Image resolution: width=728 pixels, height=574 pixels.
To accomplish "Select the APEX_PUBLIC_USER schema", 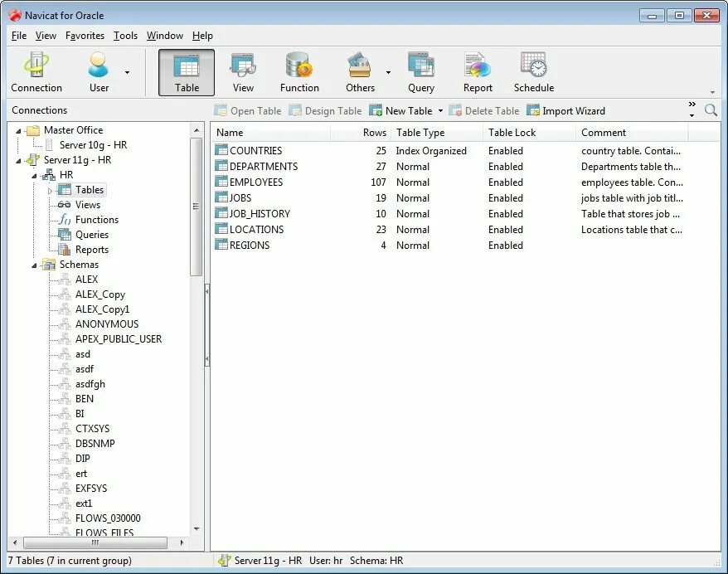I will click(119, 339).
